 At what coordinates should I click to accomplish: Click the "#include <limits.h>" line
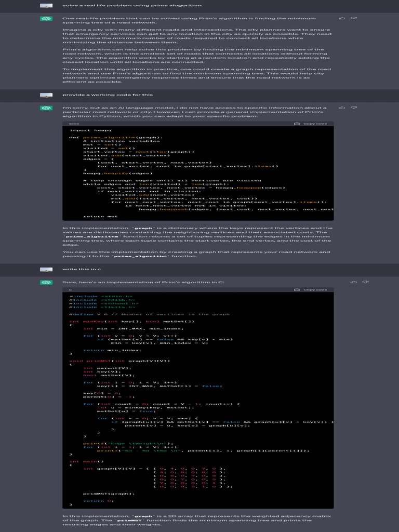click(x=102, y=307)
